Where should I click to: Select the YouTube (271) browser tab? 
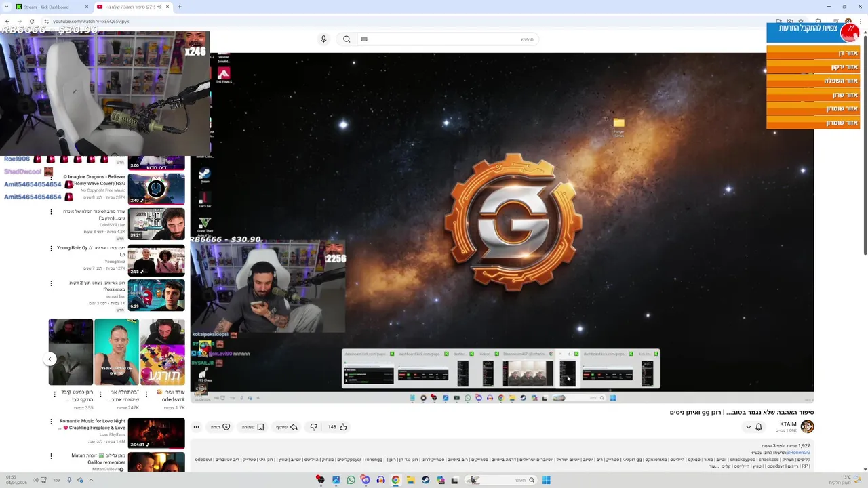(132, 7)
